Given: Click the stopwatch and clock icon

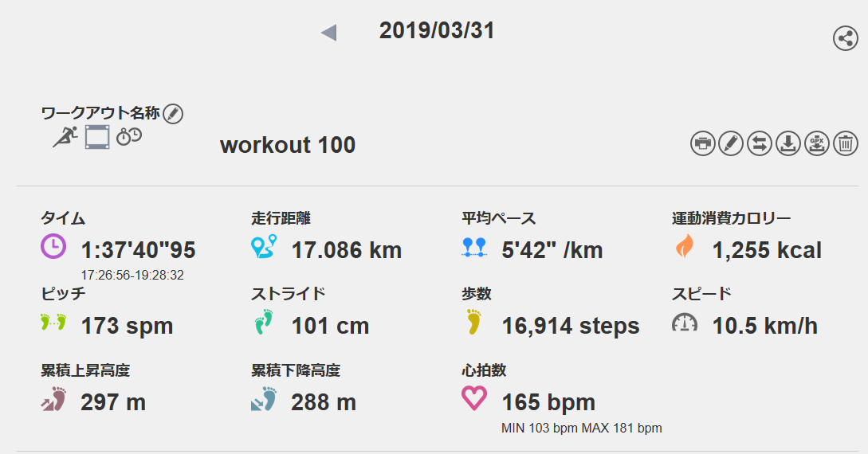Looking at the screenshot, I should tap(128, 136).
